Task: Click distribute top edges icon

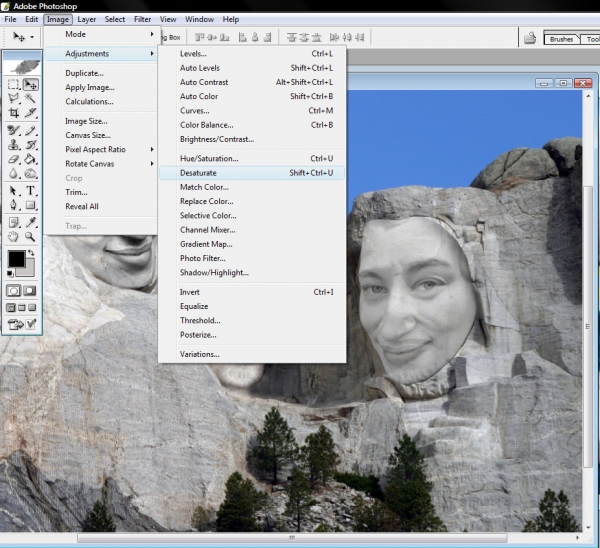Action: 292,37
